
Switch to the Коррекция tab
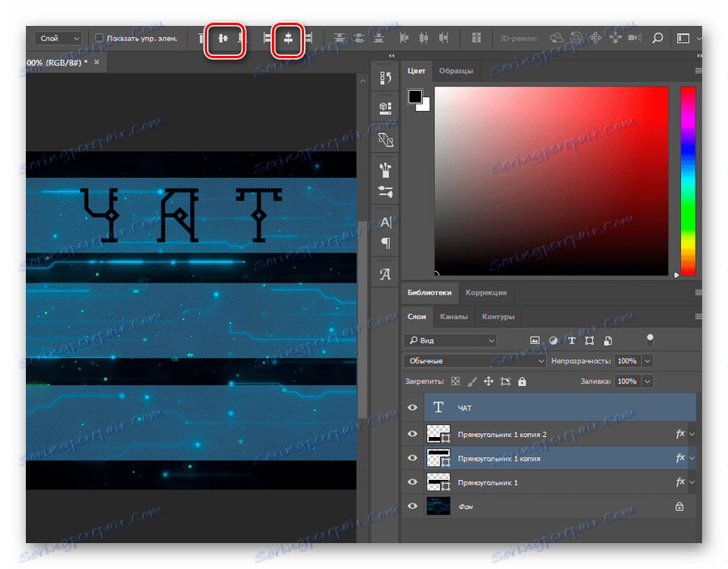(486, 293)
